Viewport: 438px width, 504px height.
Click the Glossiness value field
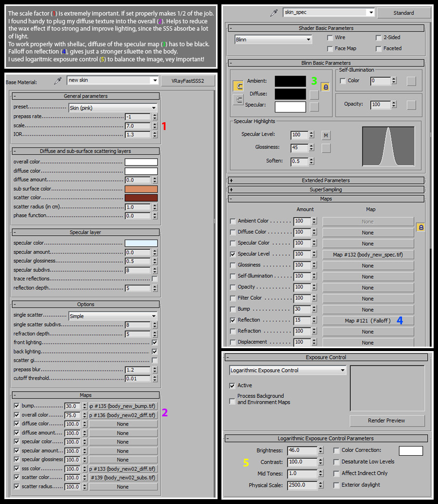click(299, 148)
